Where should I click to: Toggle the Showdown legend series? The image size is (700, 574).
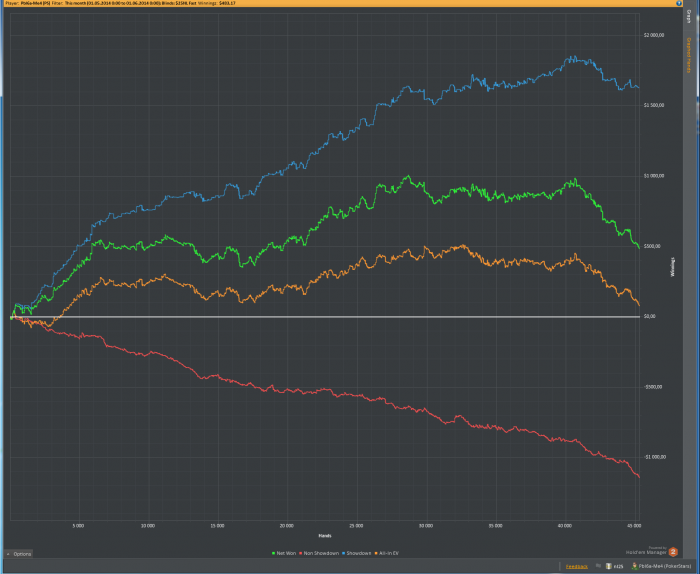356,553
